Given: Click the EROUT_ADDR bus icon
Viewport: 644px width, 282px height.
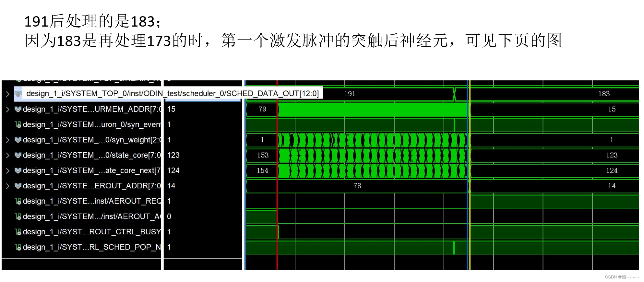Looking at the screenshot, I should pyautogui.click(x=18, y=186).
